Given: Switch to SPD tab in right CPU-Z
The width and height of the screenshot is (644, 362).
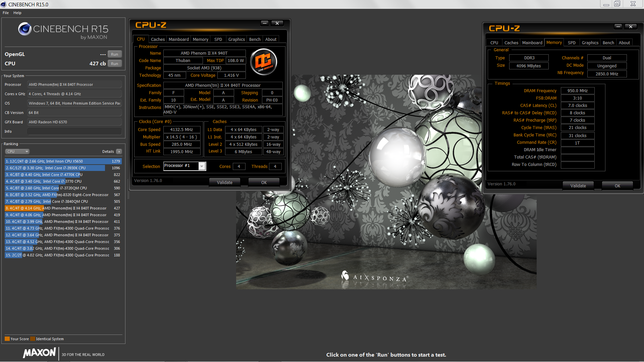Looking at the screenshot, I should click(572, 43).
